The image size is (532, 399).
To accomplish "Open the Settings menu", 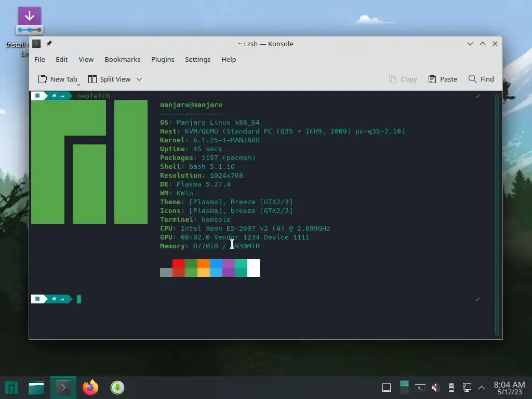I will point(197,59).
